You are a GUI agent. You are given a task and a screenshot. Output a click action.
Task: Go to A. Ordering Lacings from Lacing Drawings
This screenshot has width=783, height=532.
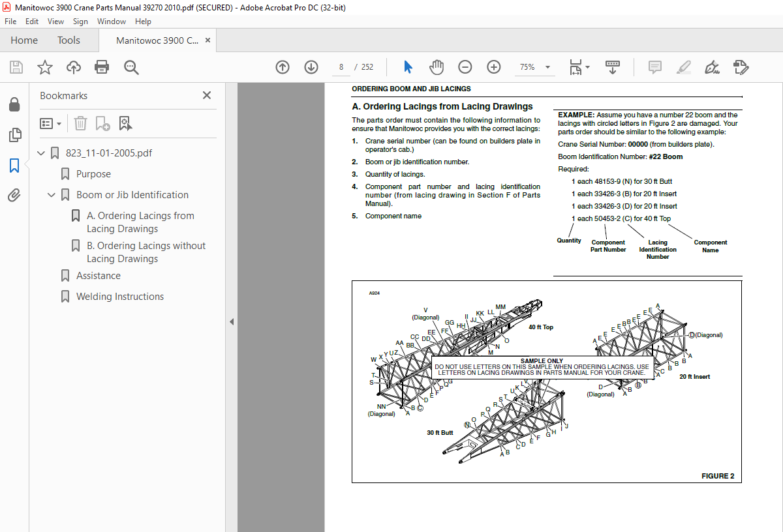(x=140, y=222)
